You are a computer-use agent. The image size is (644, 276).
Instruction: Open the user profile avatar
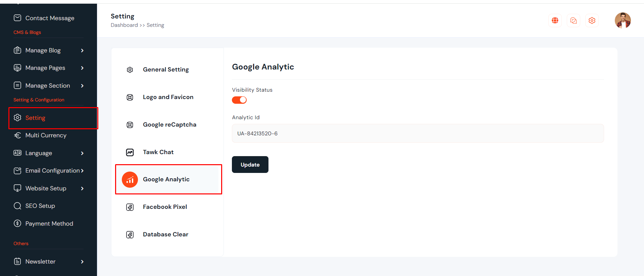[x=623, y=20]
